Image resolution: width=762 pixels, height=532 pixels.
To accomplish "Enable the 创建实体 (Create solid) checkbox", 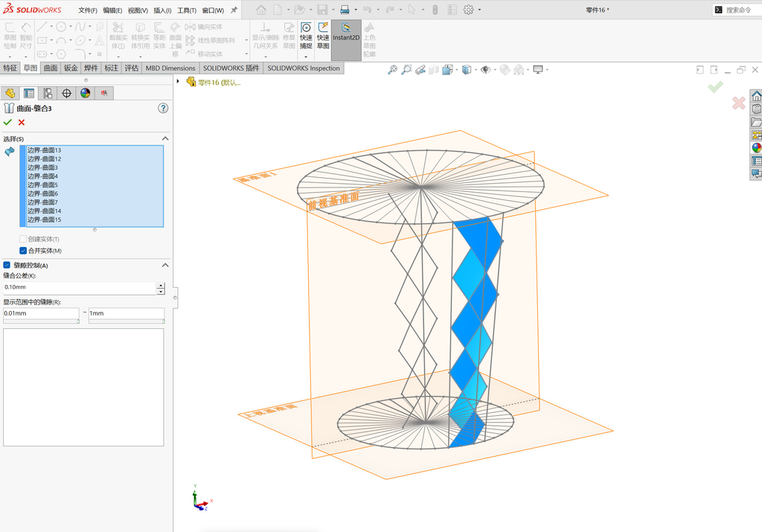I will (23, 239).
